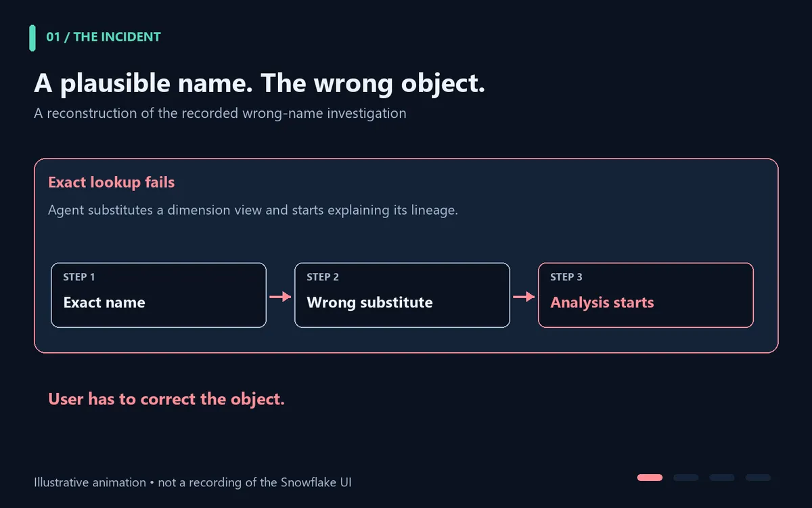Screen dimensions: 812x508
Task: Click the STEP 1 label
Action: pos(79,277)
